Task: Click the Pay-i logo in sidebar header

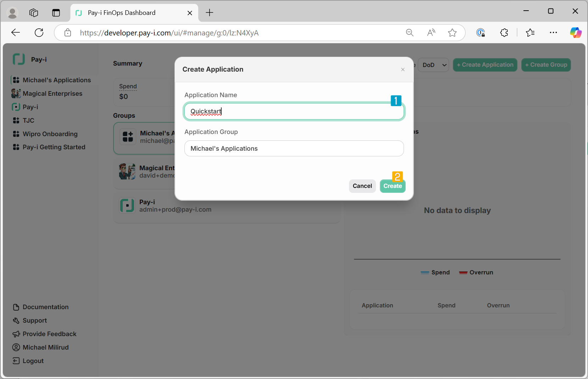Action: pos(19,59)
